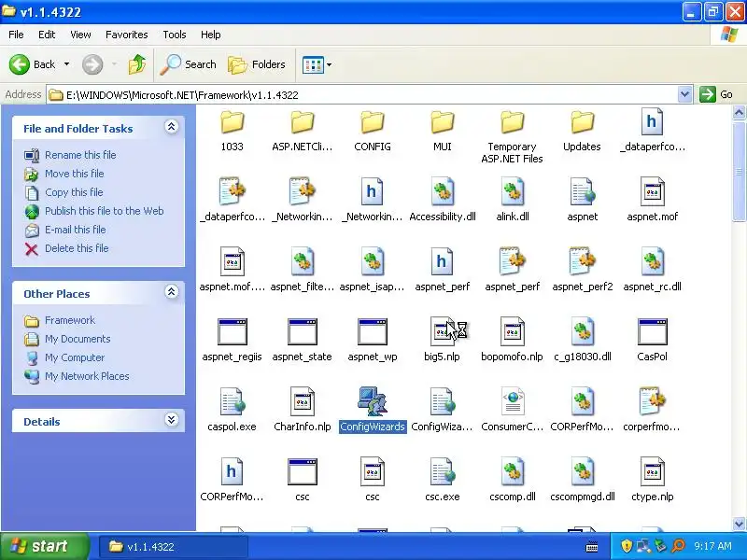Select the CasPol application icon
Viewport: 747px width, 560px height.
tap(652, 331)
